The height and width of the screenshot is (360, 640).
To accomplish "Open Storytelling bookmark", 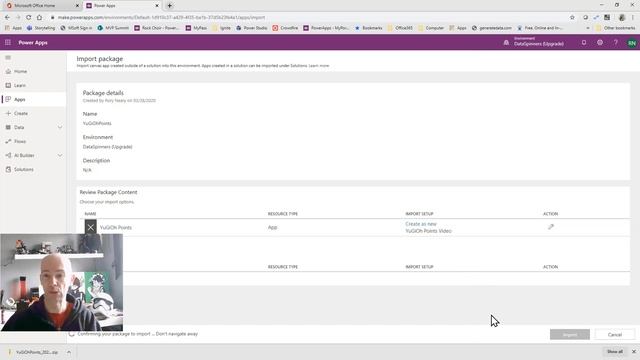I will pyautogui.click(x=41, y=28).
